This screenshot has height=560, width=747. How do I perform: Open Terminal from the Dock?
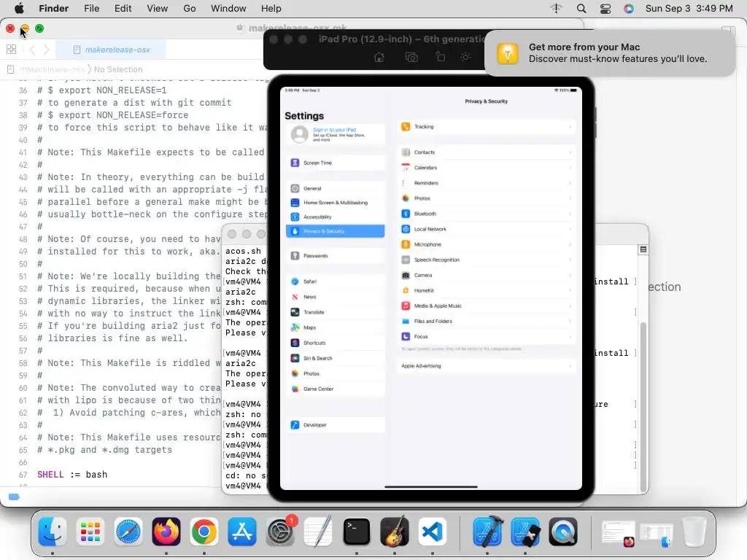tap(356, 532)
